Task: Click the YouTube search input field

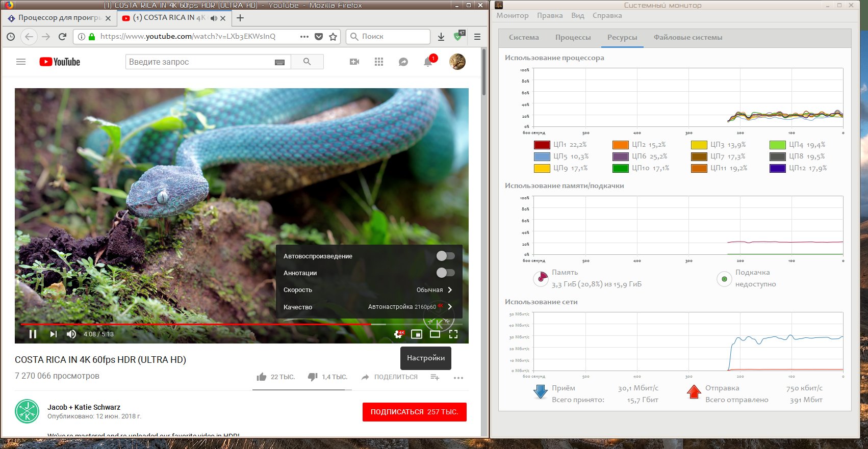Action: point(200,62)
